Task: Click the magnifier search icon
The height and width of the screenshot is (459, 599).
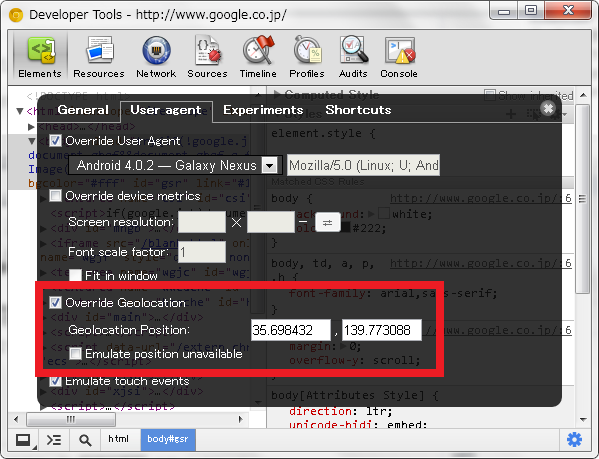Action: pyautogui.click(x=85, y=440)
